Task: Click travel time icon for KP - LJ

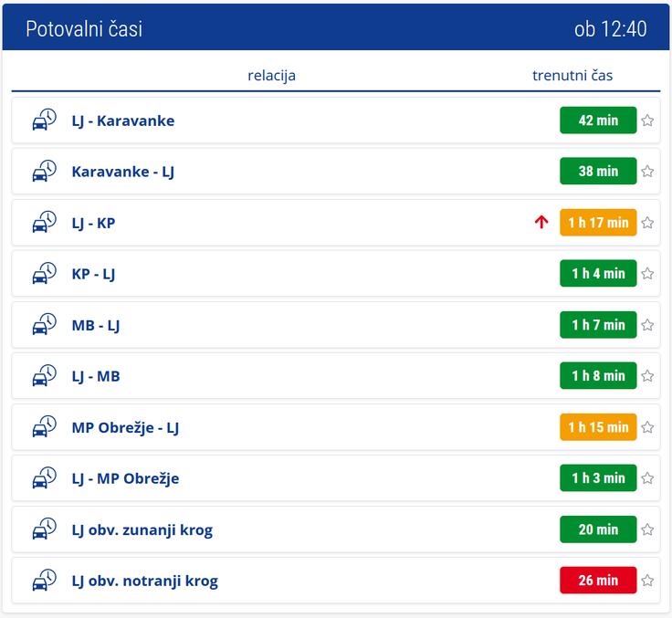Action: [45, 273]
